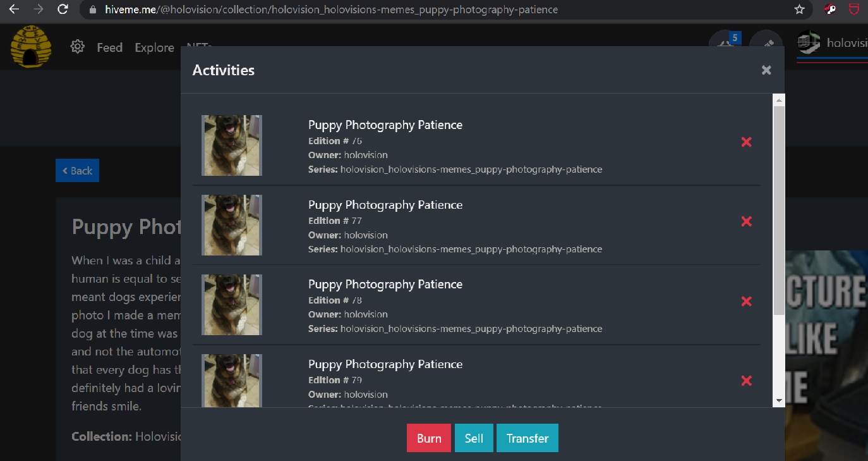Close the Activities dialog
Viewport: 868px width, 461px height.
(x=766, y=70)
